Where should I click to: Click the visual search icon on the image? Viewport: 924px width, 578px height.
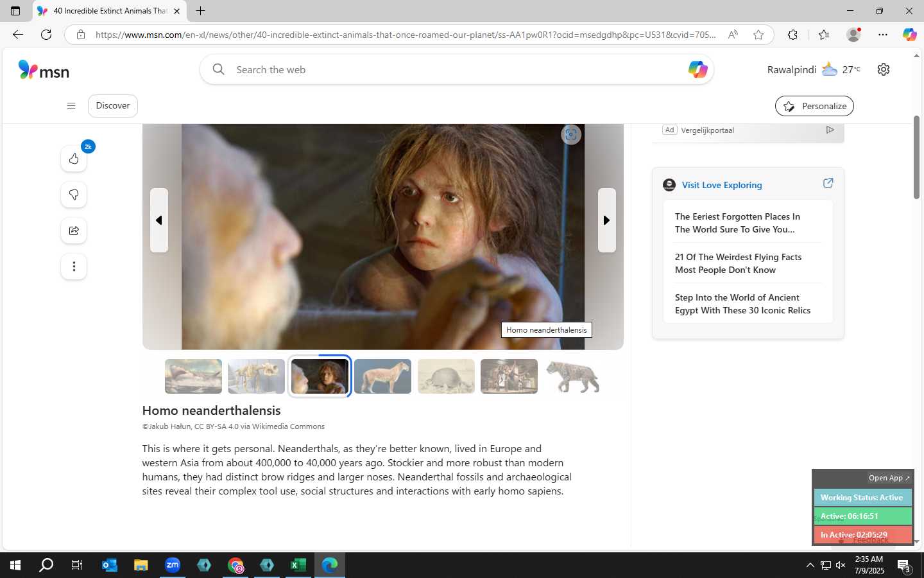pyautogui.click(x=571, y=134)
